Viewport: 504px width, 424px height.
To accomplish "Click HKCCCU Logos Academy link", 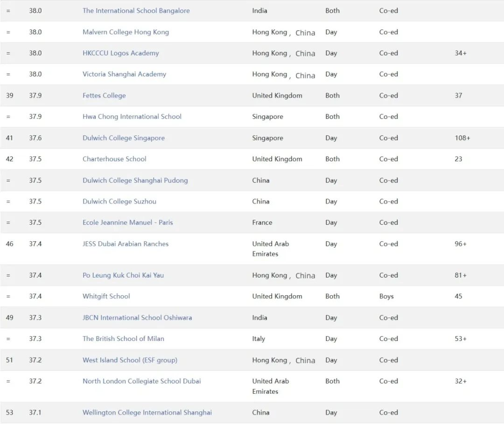I will (x=120, y=53).
